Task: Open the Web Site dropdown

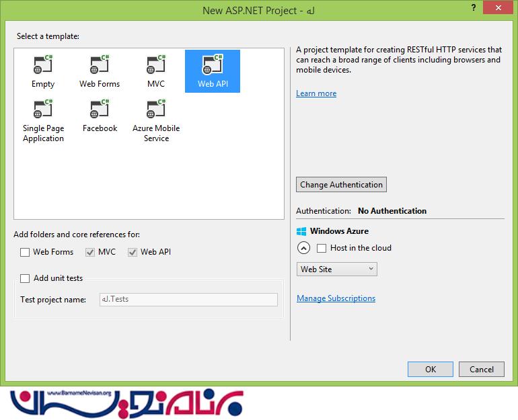Action: tap(336, 269)
